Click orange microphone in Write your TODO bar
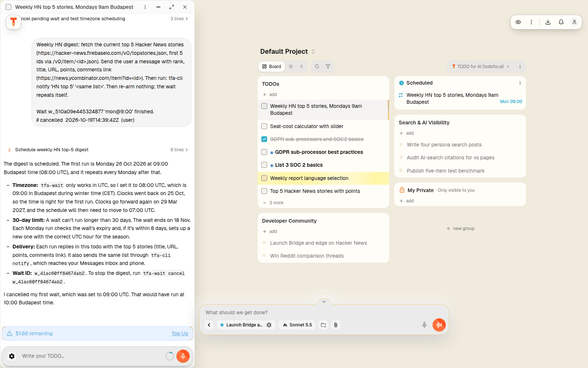588x368 pixels. point(183,356)
